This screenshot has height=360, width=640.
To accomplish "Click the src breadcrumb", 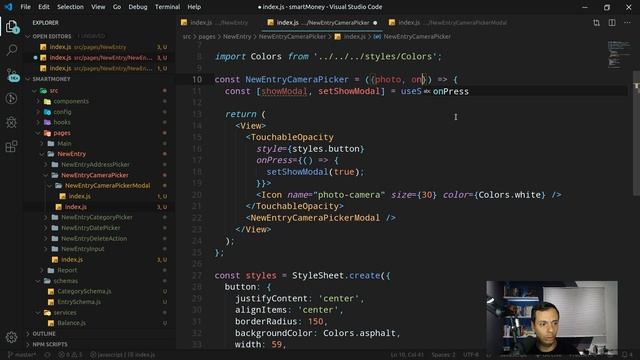I will pyautogui.click(x=186, y=37).
